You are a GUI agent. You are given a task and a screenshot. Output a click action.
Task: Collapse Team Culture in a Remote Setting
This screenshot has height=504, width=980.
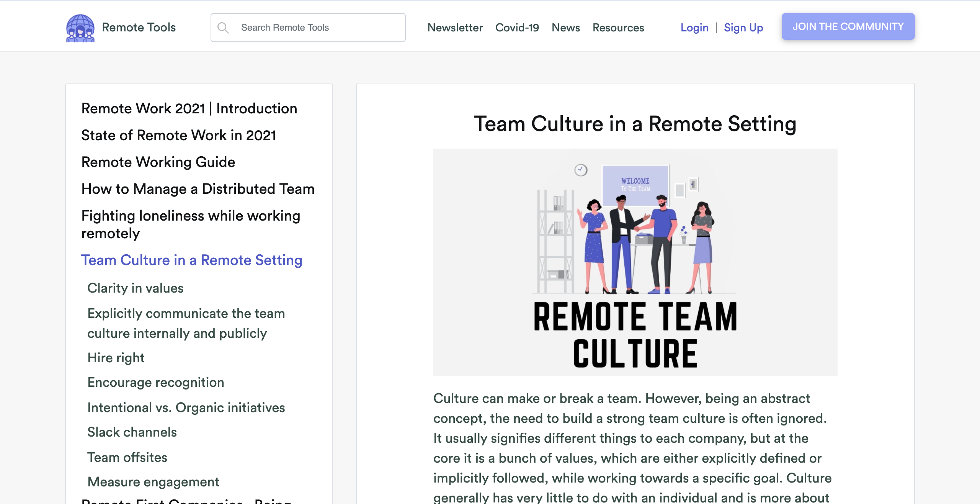191,260
